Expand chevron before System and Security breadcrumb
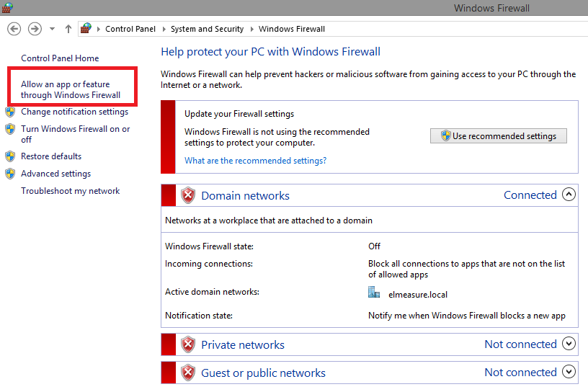This screenshot has height=392, width=588. [x=164, y=29]
